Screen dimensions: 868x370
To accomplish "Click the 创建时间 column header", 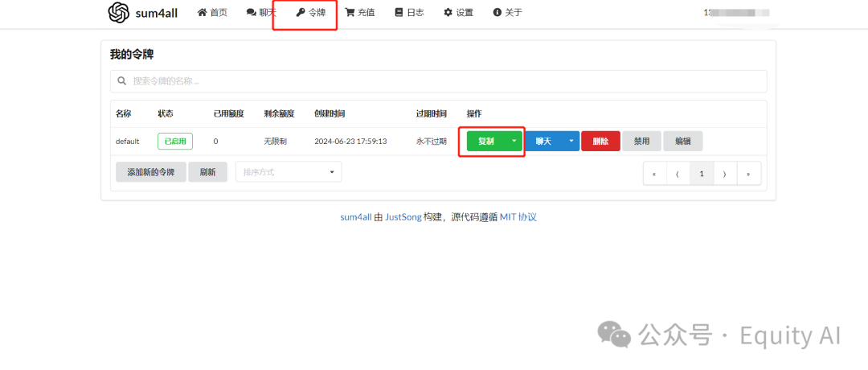I will point(330,113).
